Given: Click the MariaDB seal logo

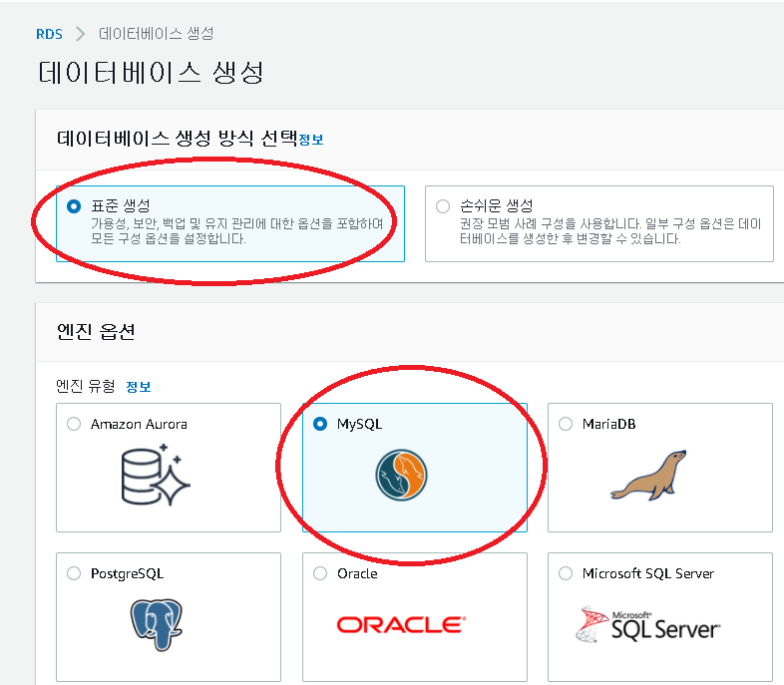Looking at the screenshot, I should [x=648, y=476].
